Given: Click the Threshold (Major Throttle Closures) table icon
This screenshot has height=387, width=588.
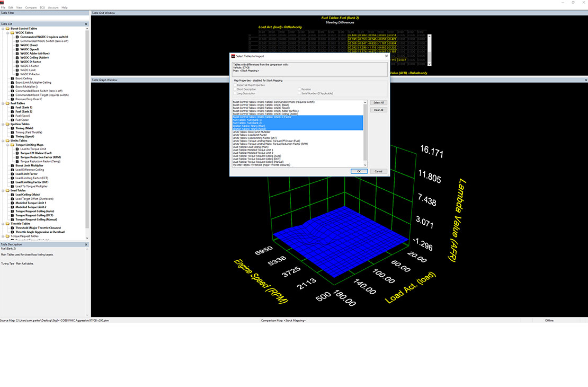Looking at the screenshot, I should 12,227.
